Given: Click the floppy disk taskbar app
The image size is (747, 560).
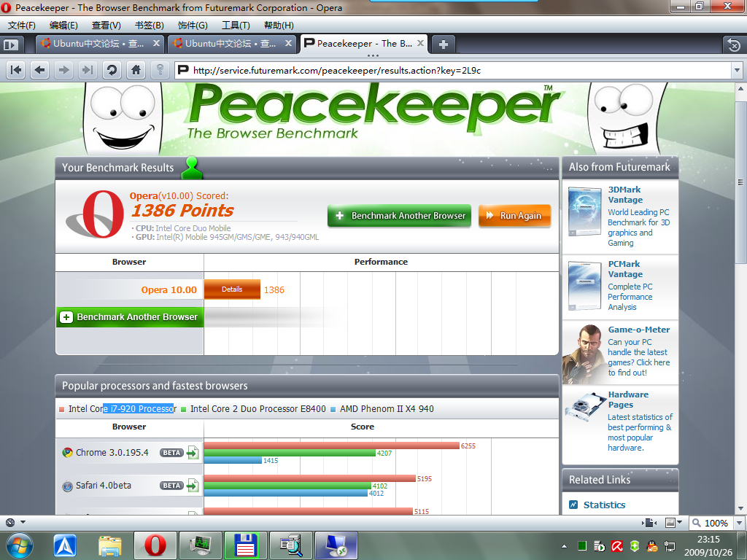Looking at the screenshot, I should click(x=245, y=545).
